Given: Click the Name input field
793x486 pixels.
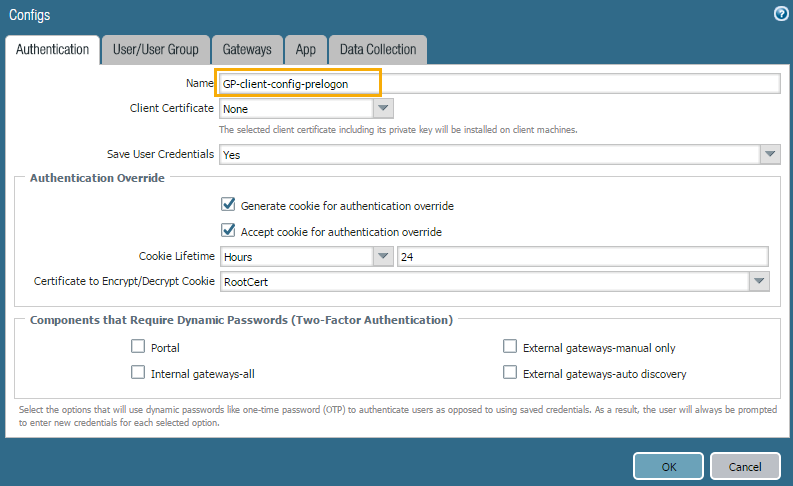Looking at the screenshot, I should tap(498, 84).
